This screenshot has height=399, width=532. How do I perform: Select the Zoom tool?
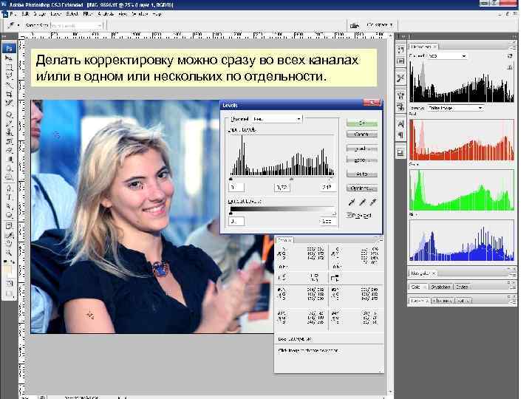pos(9,253)
